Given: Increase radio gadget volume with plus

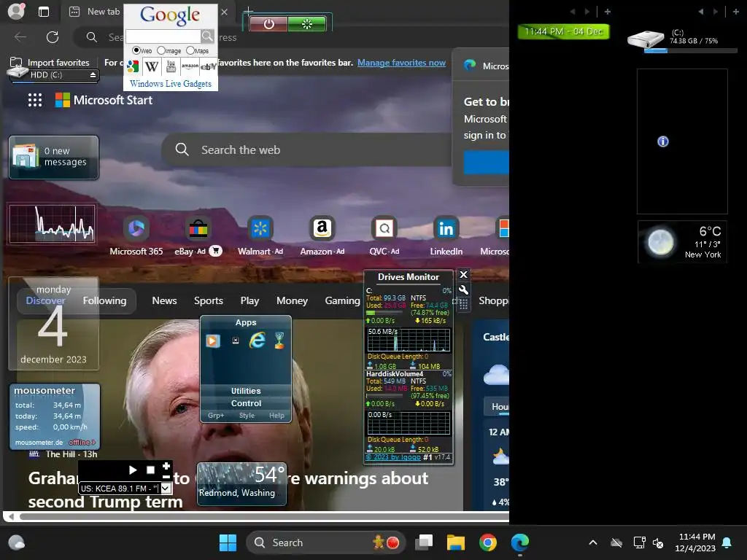Looking at the screenshot, I should [x=166, y=466].
